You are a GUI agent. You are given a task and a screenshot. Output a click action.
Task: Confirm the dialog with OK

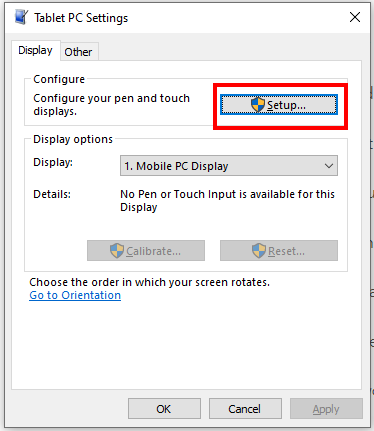point(164,409)
